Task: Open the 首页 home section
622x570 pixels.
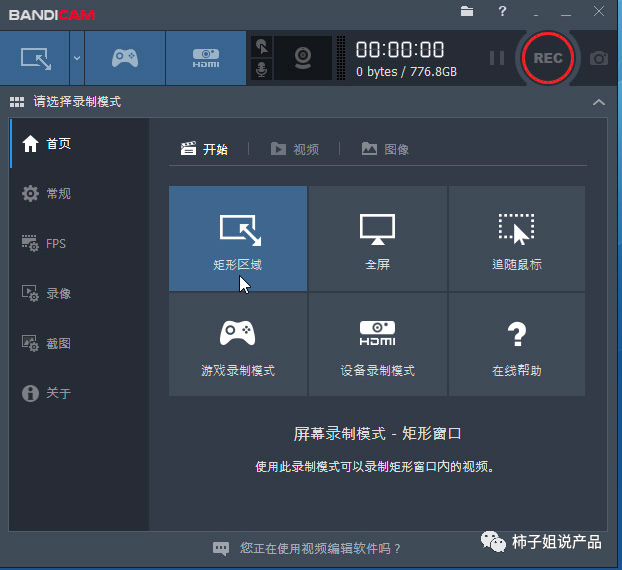Action: (x=79, y=144)
